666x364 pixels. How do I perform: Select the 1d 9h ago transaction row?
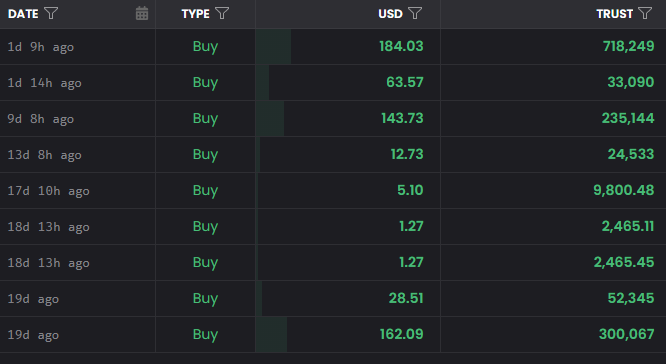[x=333, y=47]
